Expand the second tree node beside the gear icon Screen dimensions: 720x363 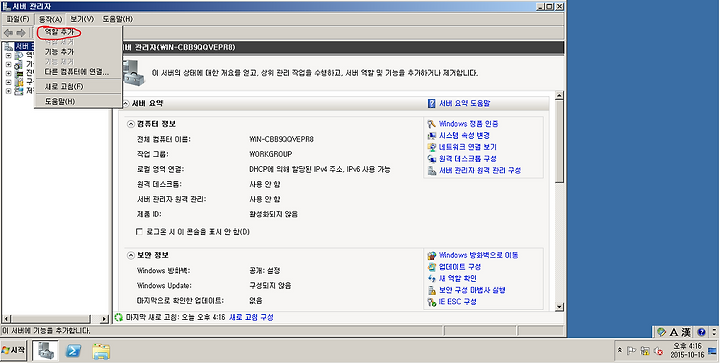pos(8,65)
